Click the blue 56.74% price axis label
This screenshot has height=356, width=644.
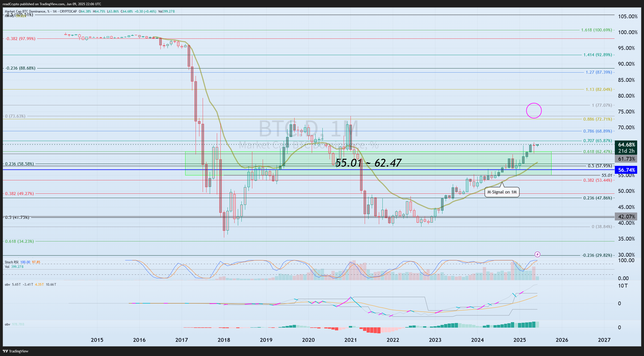click(x=627, y=170)
